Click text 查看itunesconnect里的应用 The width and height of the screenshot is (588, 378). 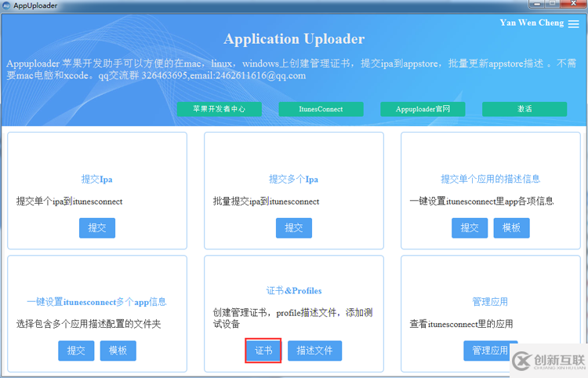tap(461, 324)
